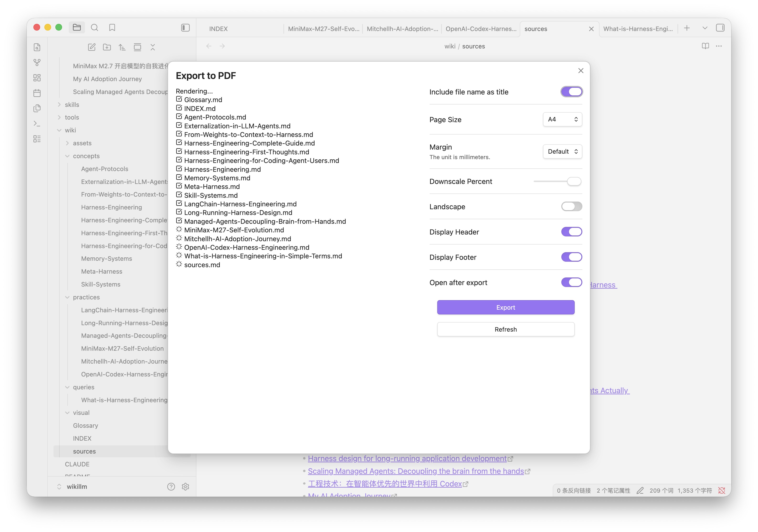Open the search magnifier icon
The height and width of the screenshot is (532, 758).
[x=95, y=28]
